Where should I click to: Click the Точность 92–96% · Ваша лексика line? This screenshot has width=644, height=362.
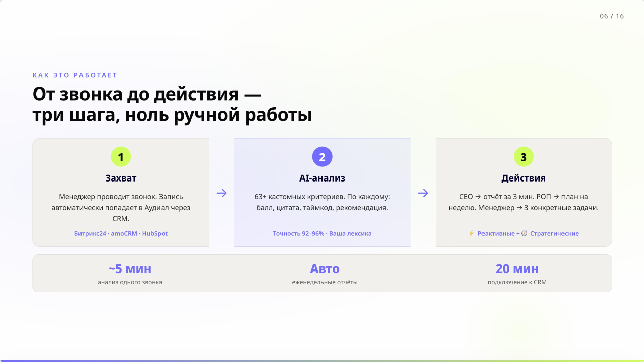coord(322,233)
